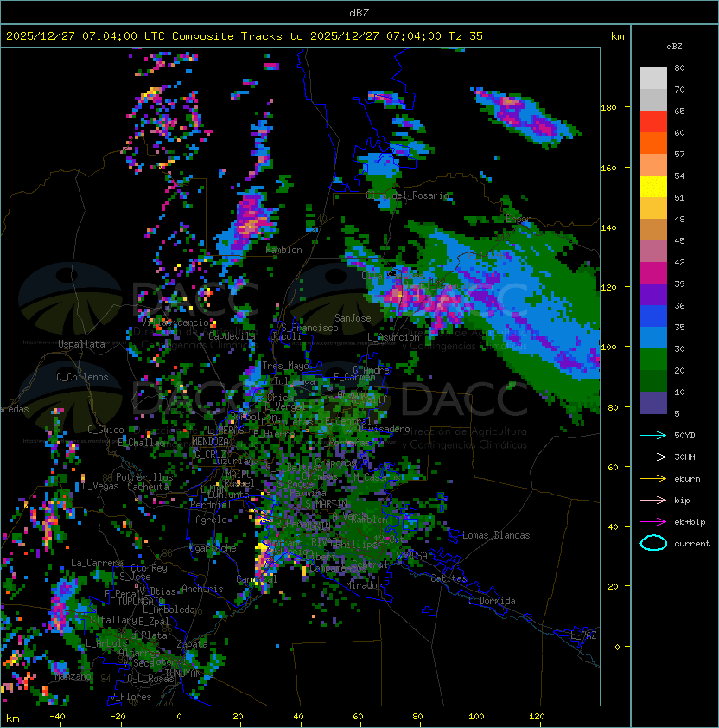
Task: Click the Uspallata place label
Action: pos(81,344)
